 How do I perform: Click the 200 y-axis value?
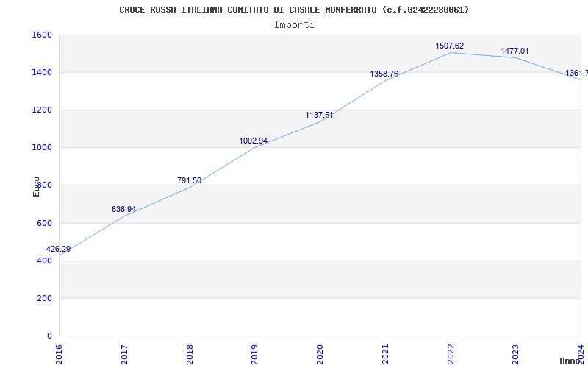pyautogui.click(x=44, y=299)
